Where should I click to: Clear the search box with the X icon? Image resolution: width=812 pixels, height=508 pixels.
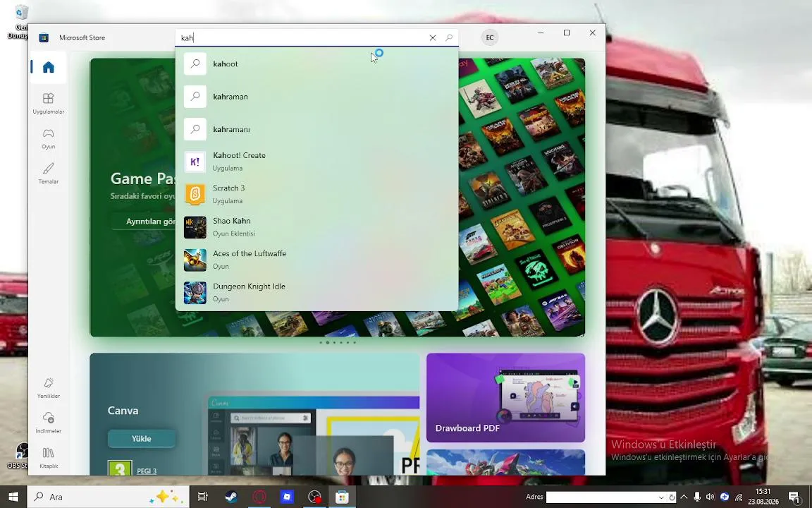click(432, 38)
